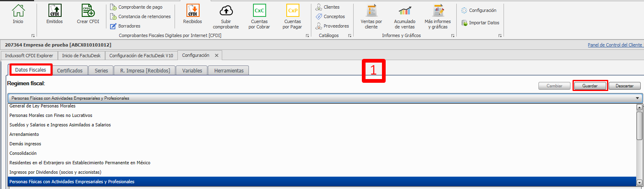This screenshot has height=189, width=644.
Task: Open Configuración in the ribbon
Action: click(479, 10)
